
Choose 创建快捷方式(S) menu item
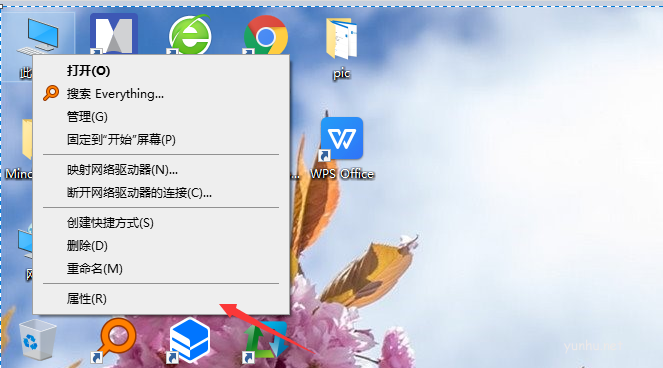[161, 222]
